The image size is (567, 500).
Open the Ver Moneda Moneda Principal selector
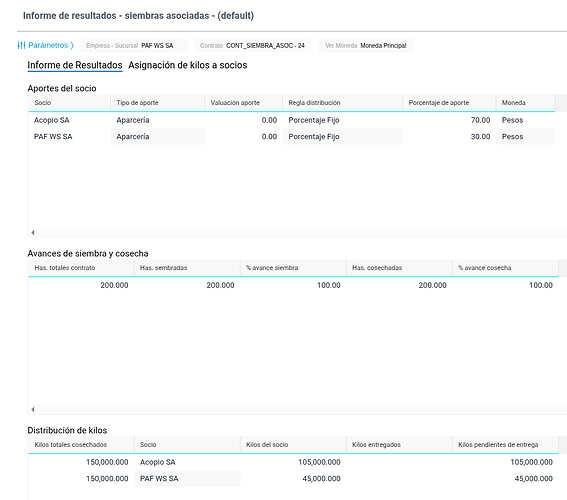point(366,46)
